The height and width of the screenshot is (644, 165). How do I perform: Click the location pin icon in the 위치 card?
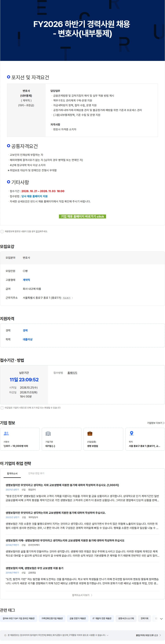(131, 433)
